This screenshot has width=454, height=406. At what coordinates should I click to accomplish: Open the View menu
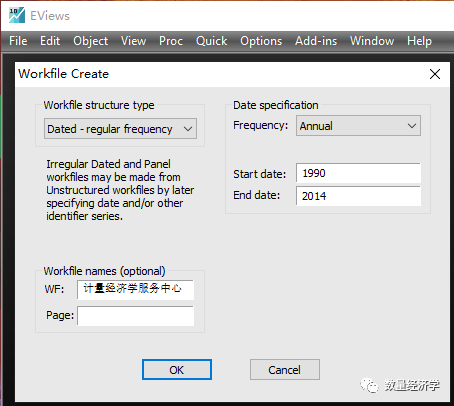click(133, 41)
